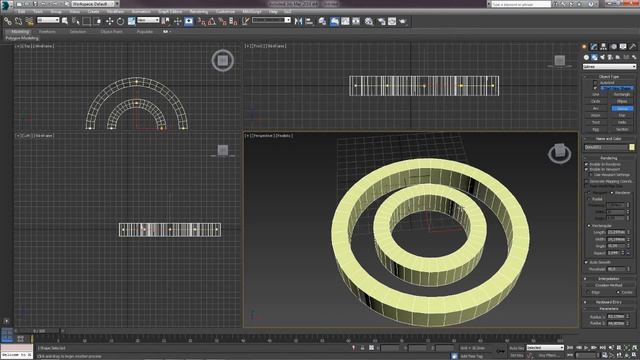Click the Align tool icon
Screen dimensions: 640x360
coord(309,21)
